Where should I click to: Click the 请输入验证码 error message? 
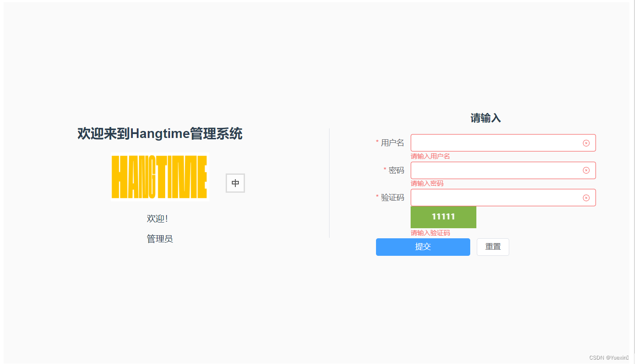point(430,233)
